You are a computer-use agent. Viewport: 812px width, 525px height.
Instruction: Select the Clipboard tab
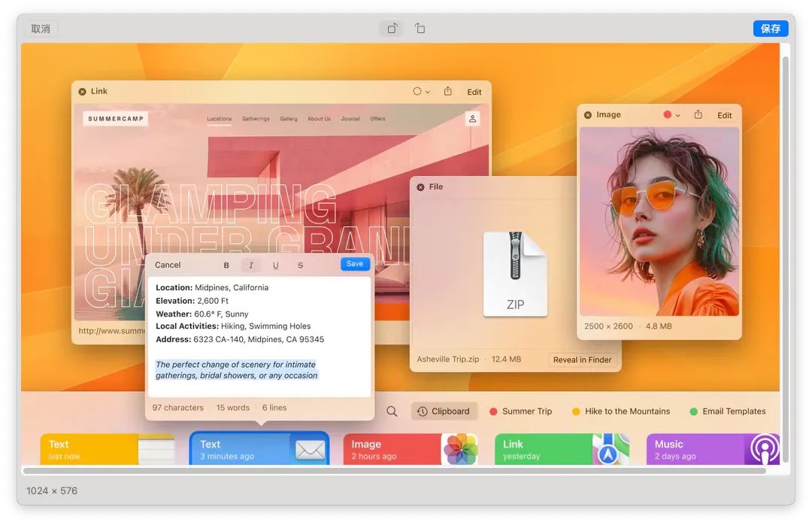[x=444, y=411]
